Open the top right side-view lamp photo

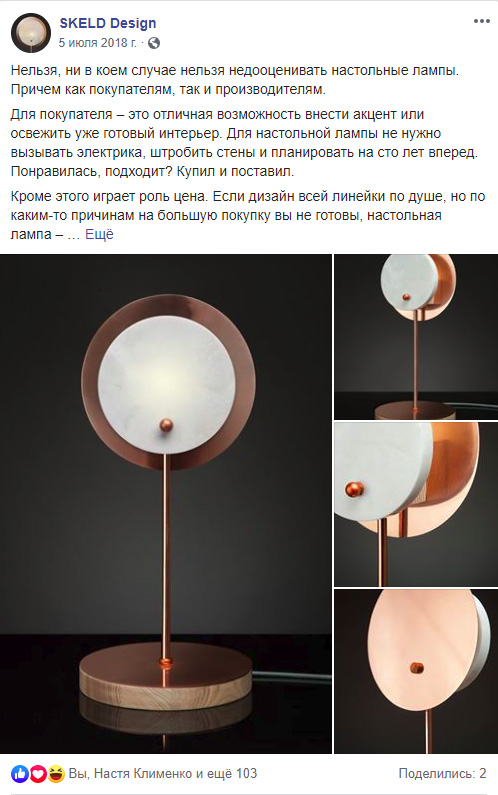tap(416, 337)
